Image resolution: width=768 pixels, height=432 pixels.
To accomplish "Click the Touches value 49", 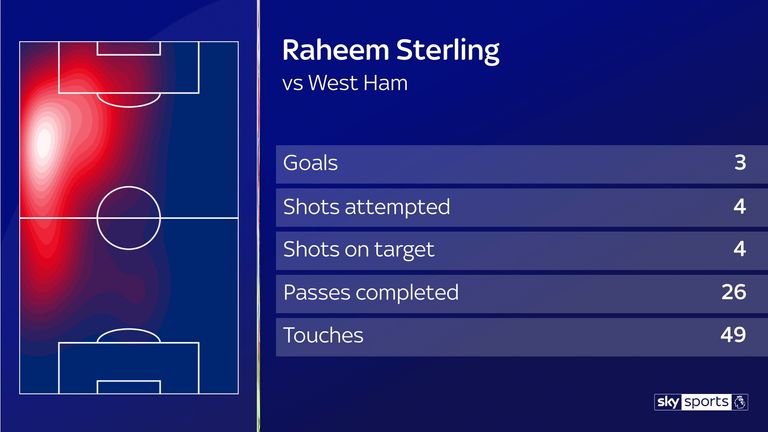I will (733, 335).
